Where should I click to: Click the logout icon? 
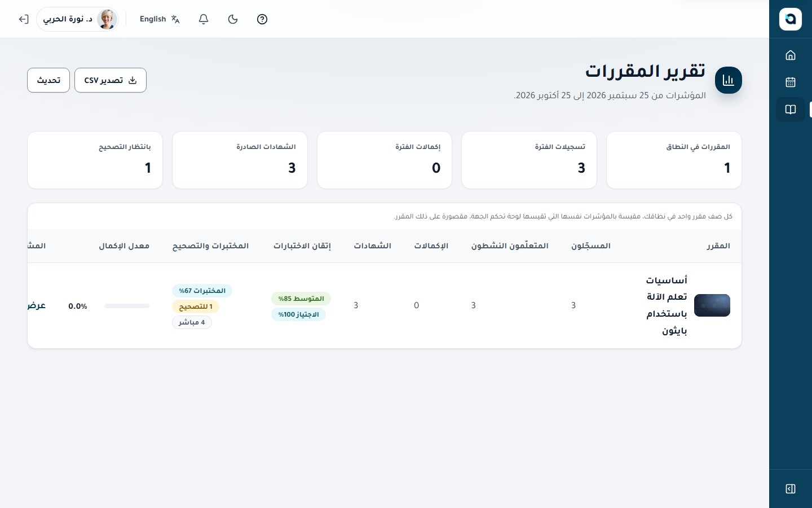[23, 19]
